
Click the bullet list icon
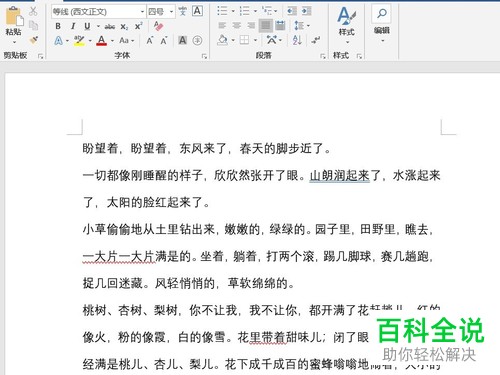(x=222, y=11)
